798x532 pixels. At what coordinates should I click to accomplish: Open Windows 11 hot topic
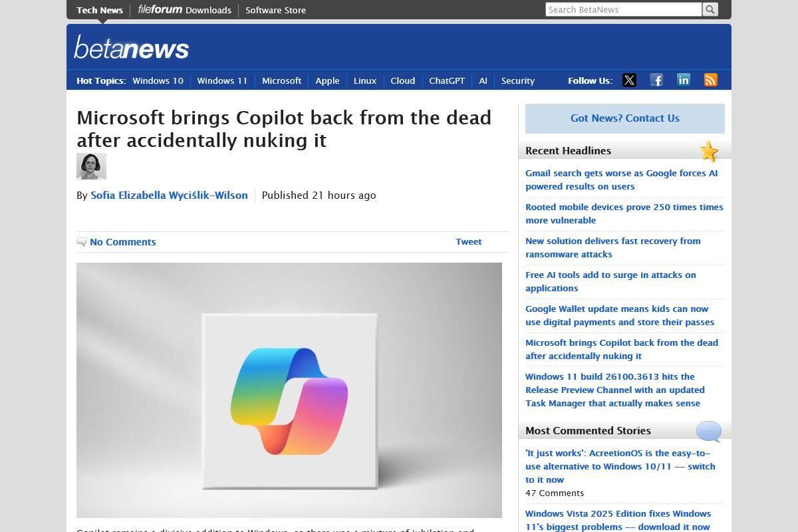tap(222, 80)
